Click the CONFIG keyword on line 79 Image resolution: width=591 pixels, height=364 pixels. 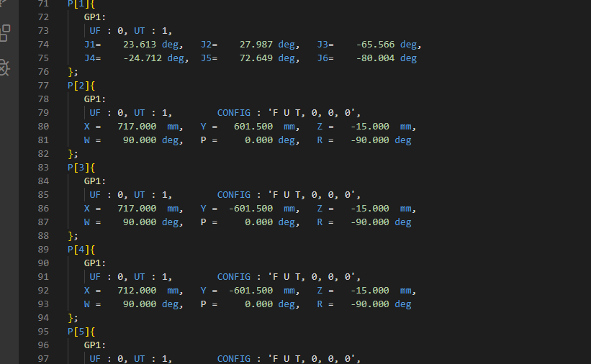point(234,113)
